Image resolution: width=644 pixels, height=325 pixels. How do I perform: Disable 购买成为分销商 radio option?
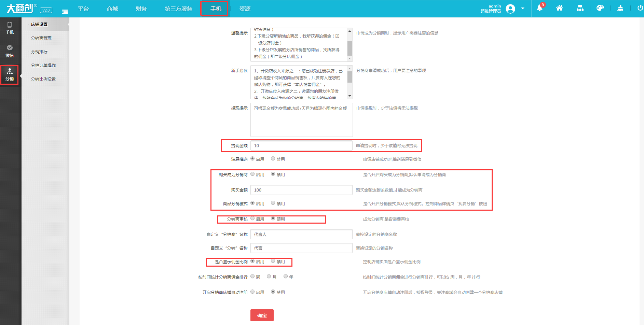coord(273,174)
